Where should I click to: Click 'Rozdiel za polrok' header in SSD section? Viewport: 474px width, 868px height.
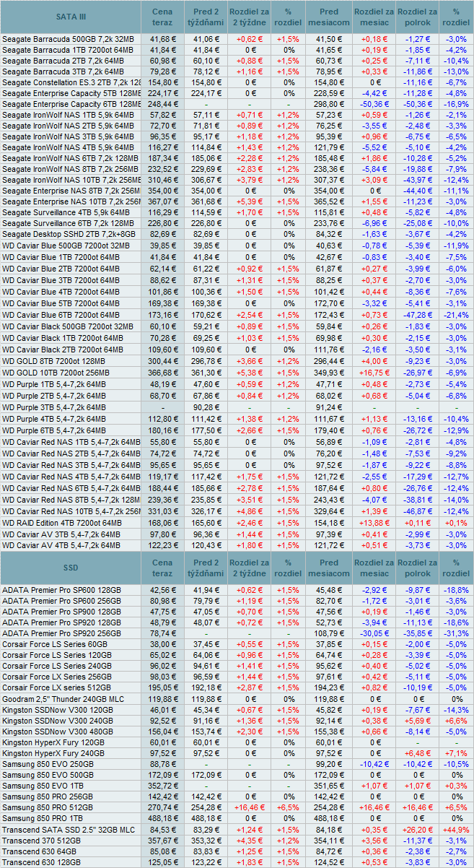pyautogui.click(x=417, y=568)
